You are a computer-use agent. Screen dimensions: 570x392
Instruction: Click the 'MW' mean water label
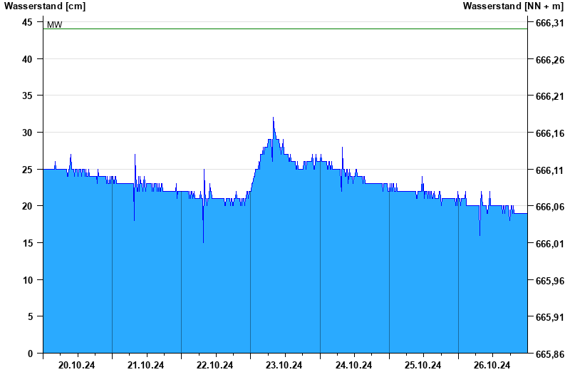pyautogui.click(x=55, y=25)
